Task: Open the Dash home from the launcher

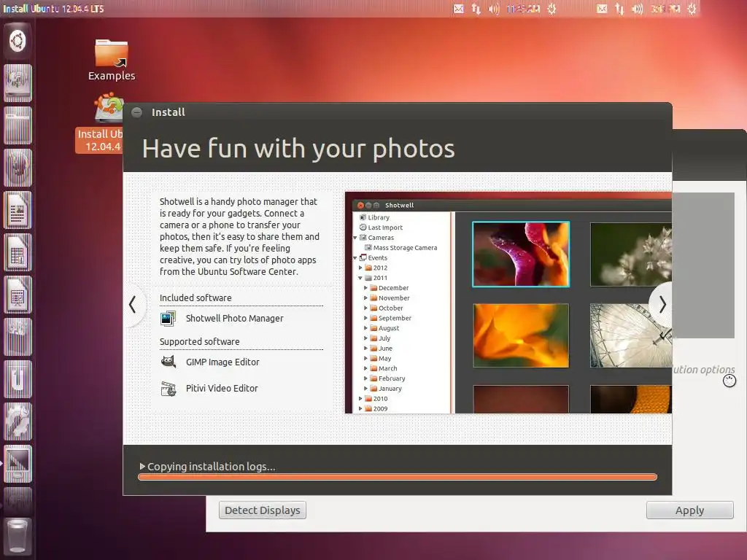Action: [18, 41]
